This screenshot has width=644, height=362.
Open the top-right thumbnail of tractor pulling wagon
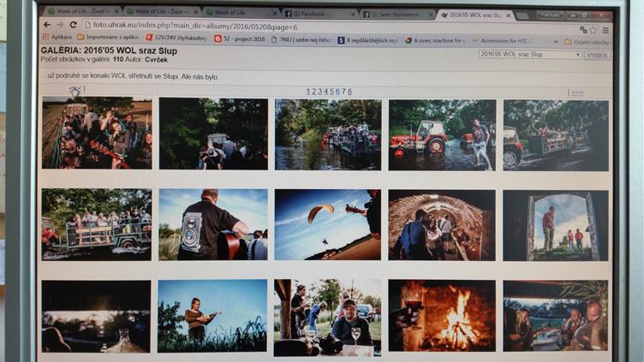[556, 135]
